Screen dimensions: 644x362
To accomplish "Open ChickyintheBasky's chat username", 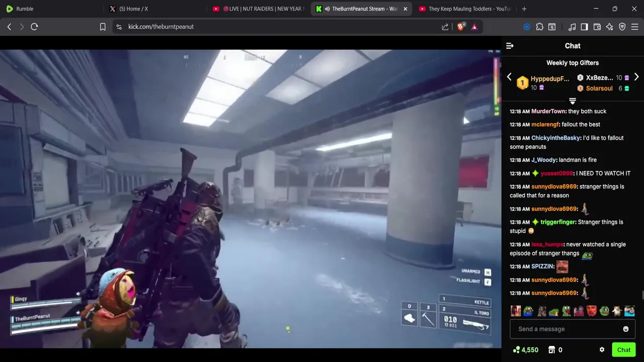I will pyautogui.click(x=555, y=138).
